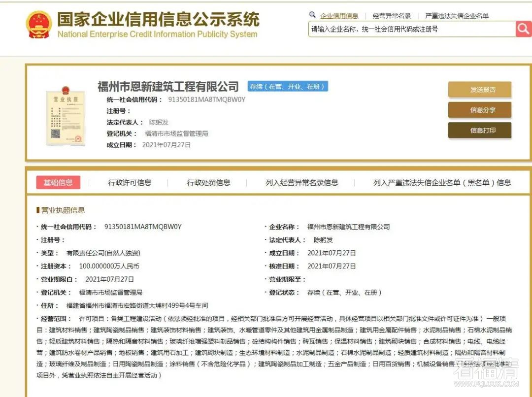Image resolution: width=532 pixels, height=397 pixels.
Task: Click the 企业名称 value in license details
Action: click(x=348, y=227)
